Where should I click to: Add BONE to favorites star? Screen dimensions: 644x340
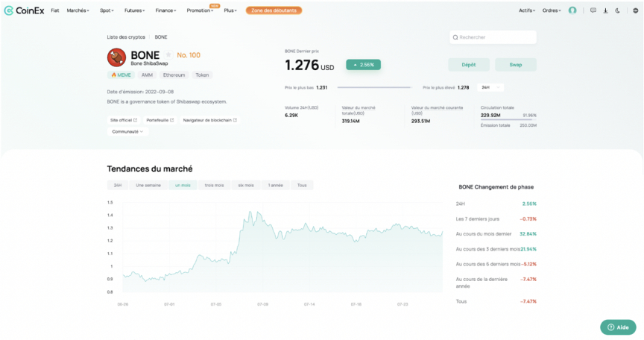coord(168,54)
